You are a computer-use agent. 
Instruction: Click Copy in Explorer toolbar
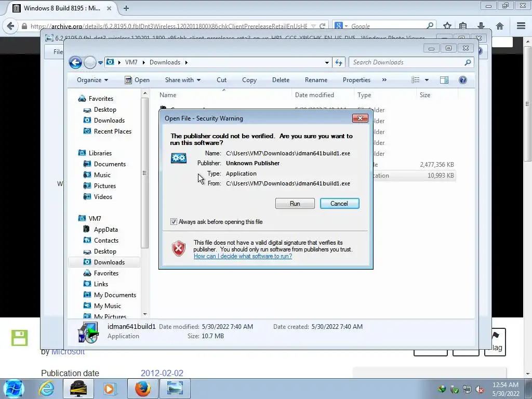tap(249, 80)
